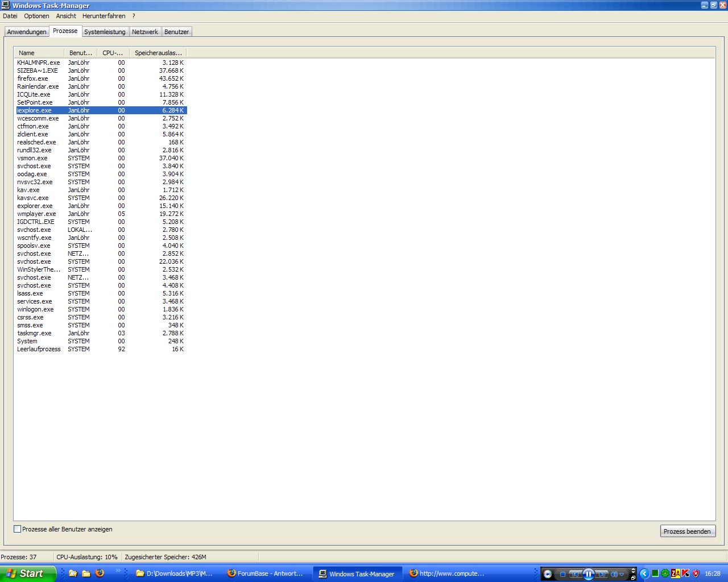
Task: Sort by the Speicherauslastung column header
Action: coord(158,53)
